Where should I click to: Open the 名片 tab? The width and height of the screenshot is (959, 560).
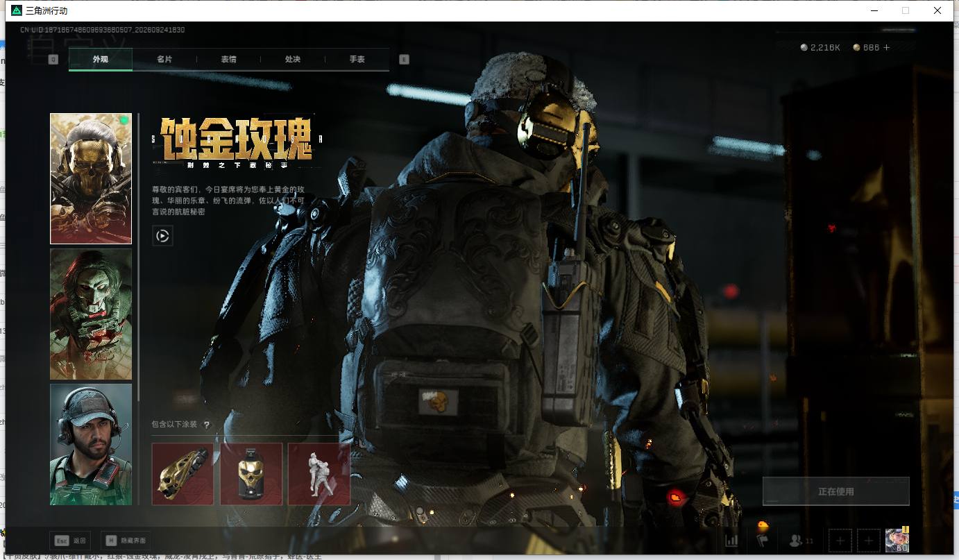[x=164, y=60]
